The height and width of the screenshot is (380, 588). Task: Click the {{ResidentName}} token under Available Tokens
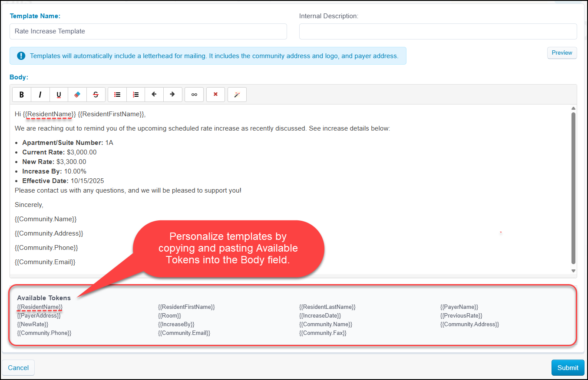(x=40, y=307)
